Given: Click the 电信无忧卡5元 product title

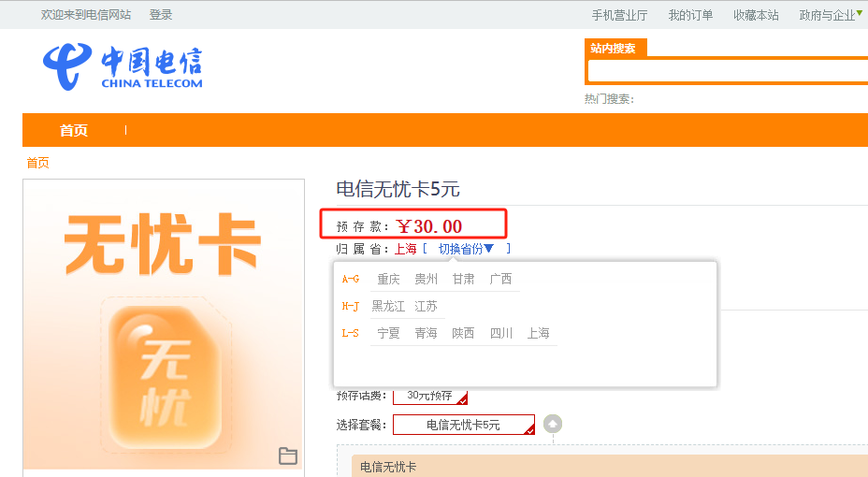Looking at the screenshot, I should [x=398, y=189].
